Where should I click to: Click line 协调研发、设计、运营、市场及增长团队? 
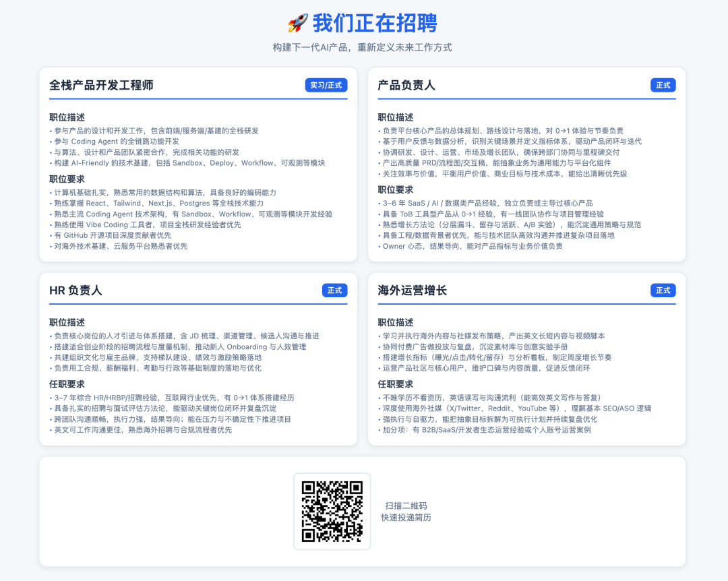(501, 152)
